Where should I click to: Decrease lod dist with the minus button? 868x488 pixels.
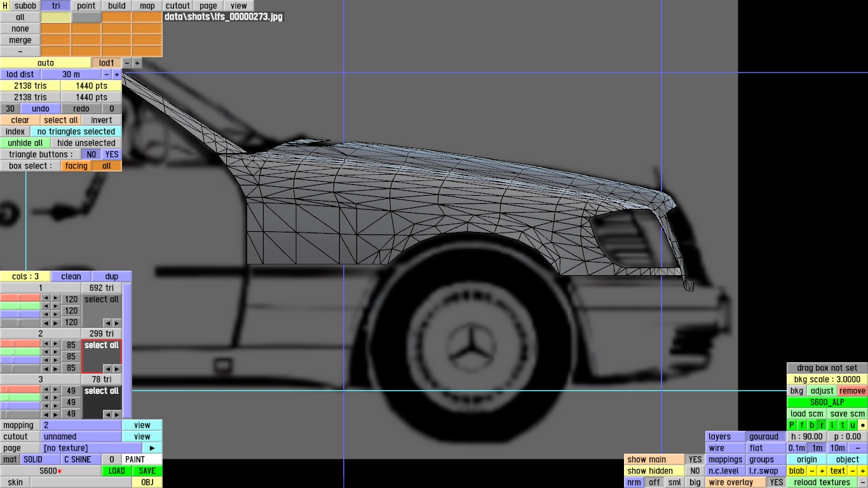point(107,74)
